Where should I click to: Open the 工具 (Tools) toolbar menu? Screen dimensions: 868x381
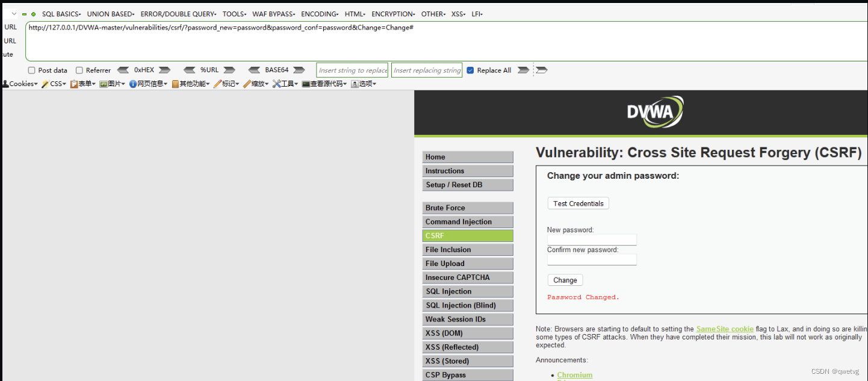[285, 84]
